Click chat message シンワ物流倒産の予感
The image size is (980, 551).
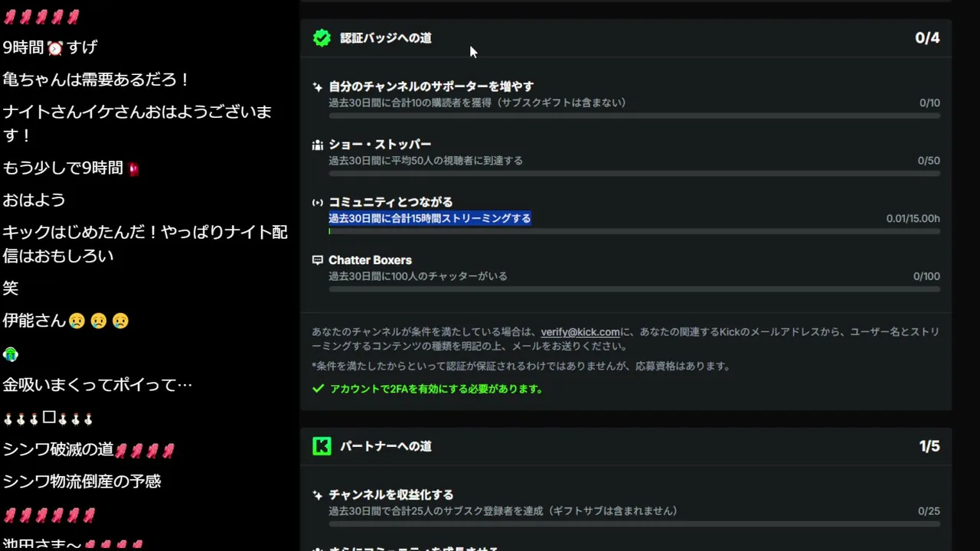coord(82,482)
